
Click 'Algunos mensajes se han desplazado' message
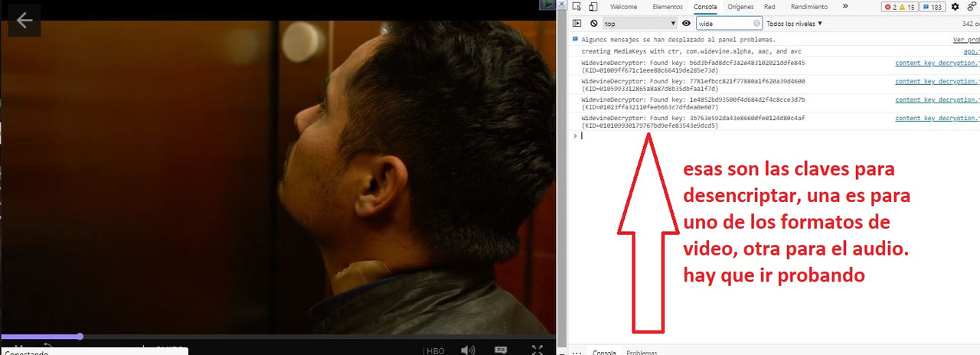(678, 39)
